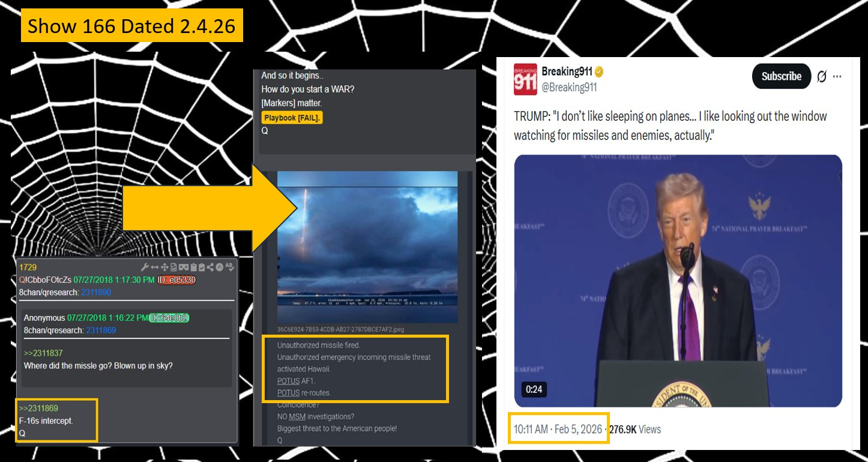Click the Grok slash-circle icon beside Subscribe
Image resolution: width=868 pixels, height=462 pixels.
822,76
